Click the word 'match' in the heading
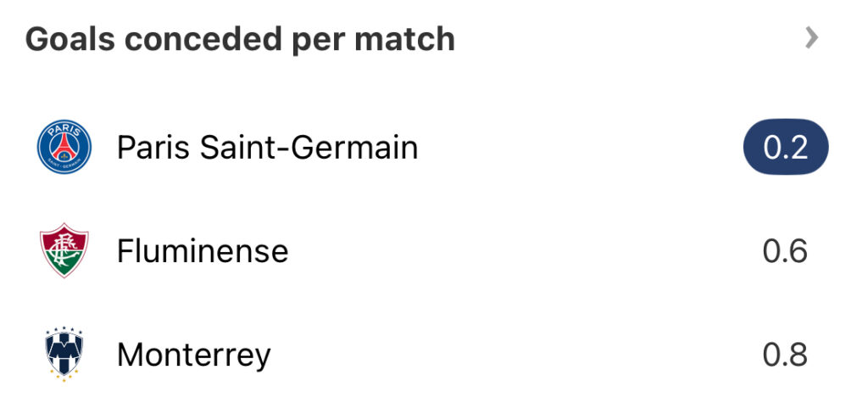 click(404, 39)
